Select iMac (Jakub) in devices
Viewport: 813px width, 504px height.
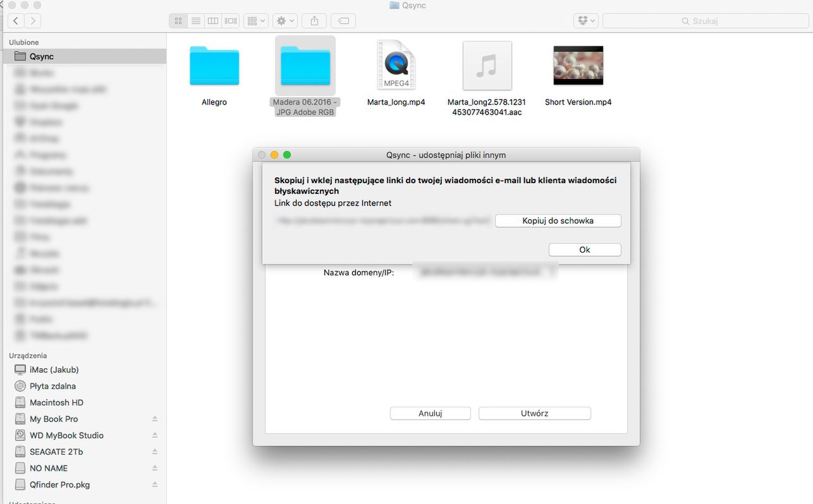pyautogui.click(x=85, y=369)
